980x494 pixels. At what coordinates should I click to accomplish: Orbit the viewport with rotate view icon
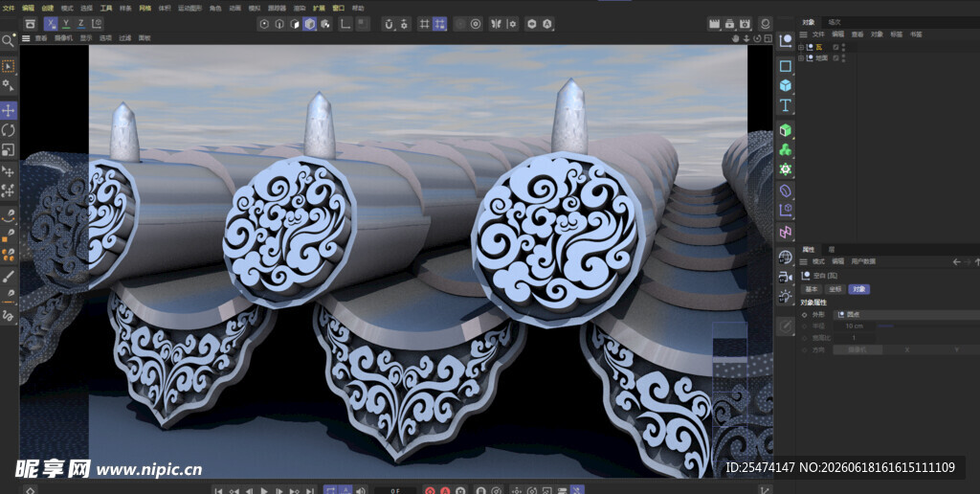pyautogui.click(x=757, y=38)
